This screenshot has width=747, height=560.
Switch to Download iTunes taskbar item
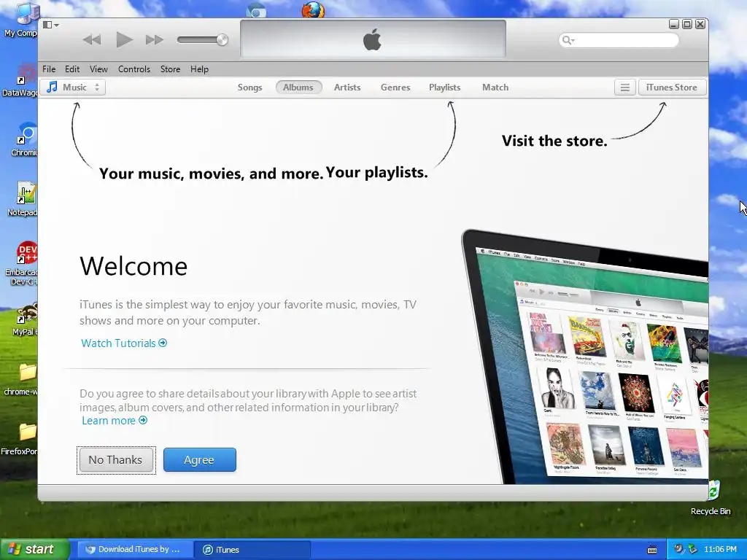pos(133,550)
